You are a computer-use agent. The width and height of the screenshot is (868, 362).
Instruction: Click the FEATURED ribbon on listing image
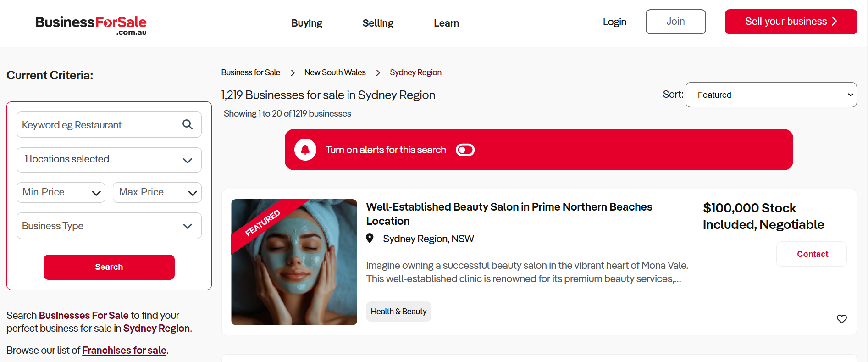click(x=262, y=223)
